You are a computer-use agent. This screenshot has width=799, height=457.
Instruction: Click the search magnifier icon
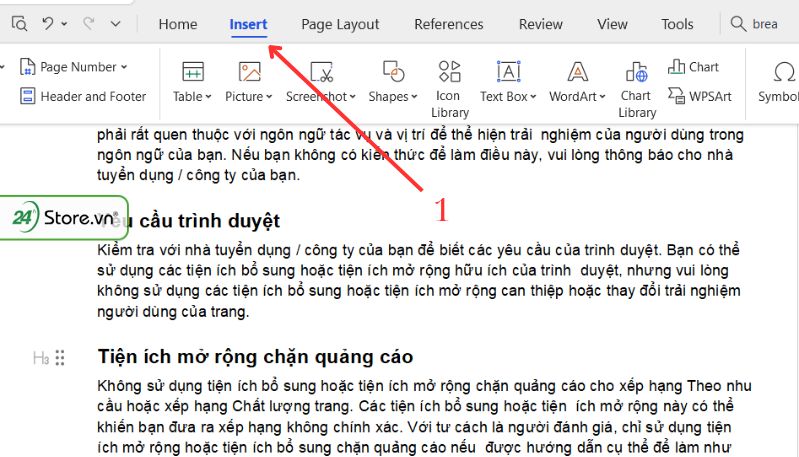pyautogui.click(x=738, y=24)
